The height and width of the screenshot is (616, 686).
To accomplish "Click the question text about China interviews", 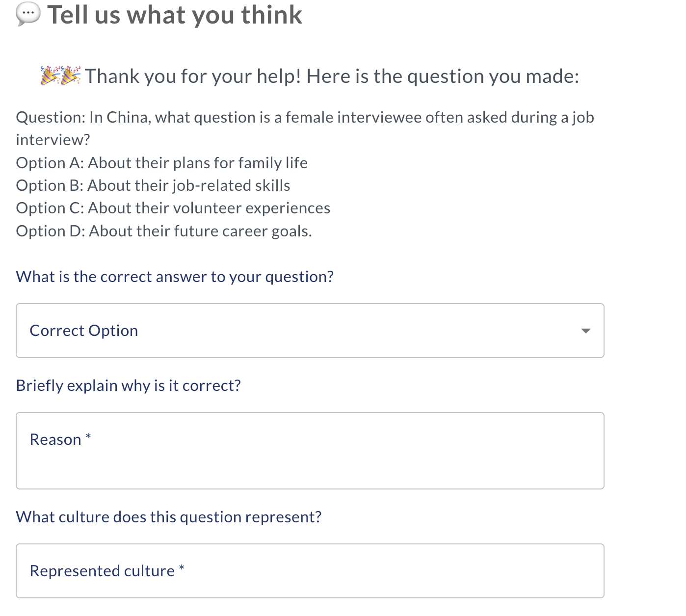I will point(304,118).
